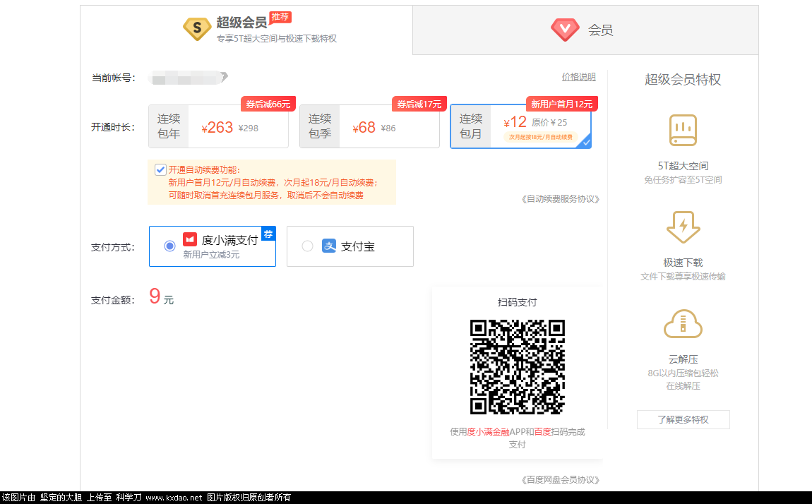812x504 pixels.
Task: Click the ¥86 crossed original price
Action: click(x=388, y=128)
